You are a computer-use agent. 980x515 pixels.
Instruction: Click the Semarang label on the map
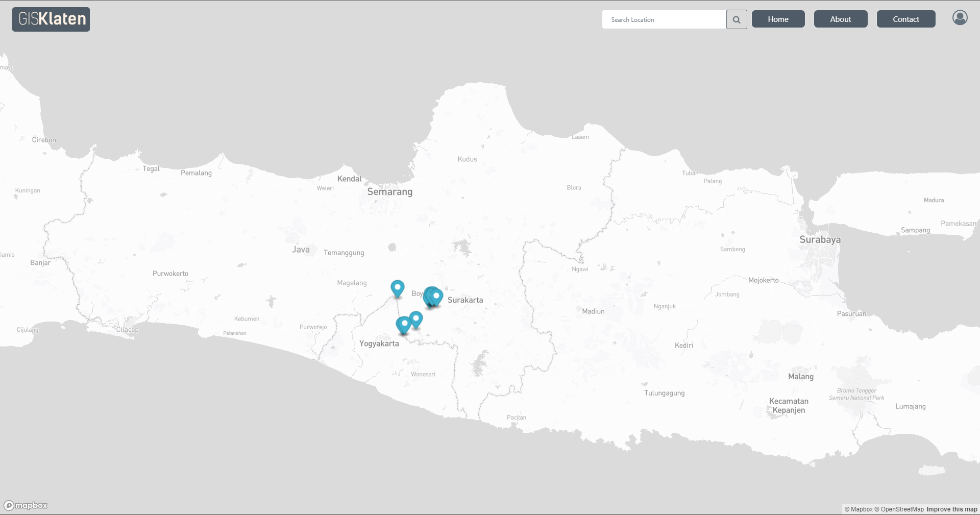point(390,191)
